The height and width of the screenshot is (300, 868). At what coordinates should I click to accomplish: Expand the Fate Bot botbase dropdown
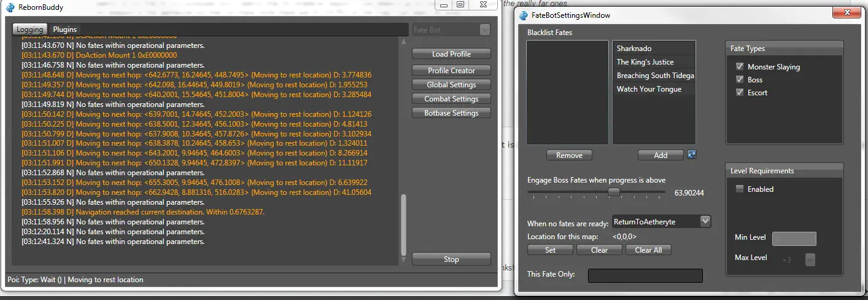[484, 30]
